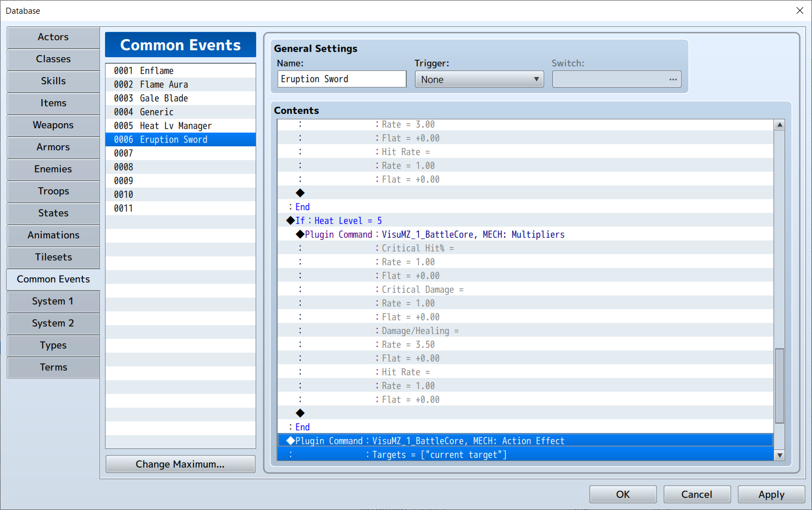Close the Database window
812x510 pixels.
point(800,10)
